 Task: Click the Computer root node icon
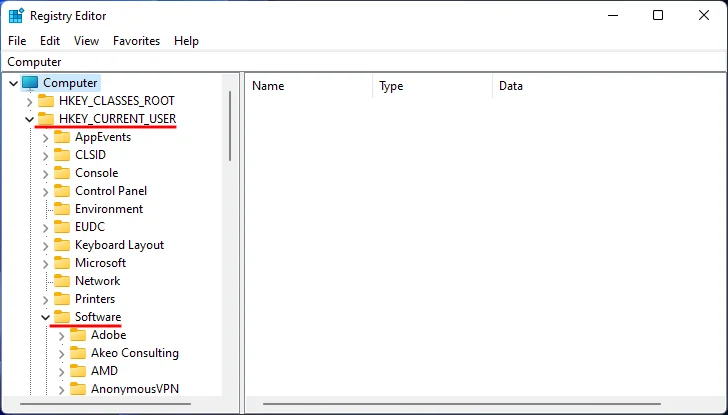click(x=30, y=83)
